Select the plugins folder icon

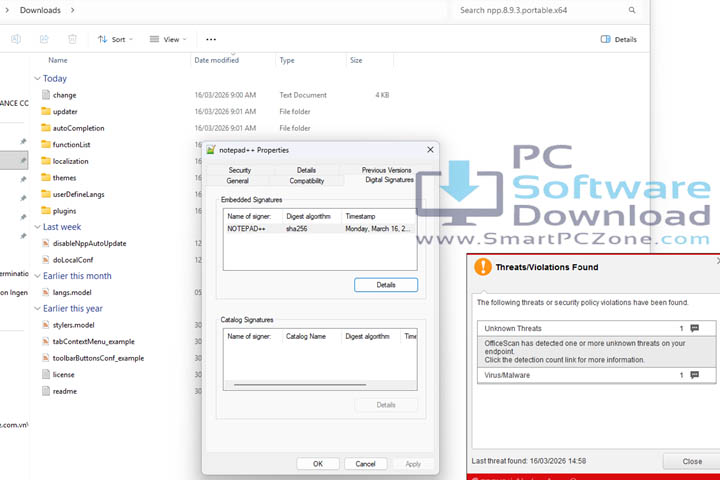(45, 210)
